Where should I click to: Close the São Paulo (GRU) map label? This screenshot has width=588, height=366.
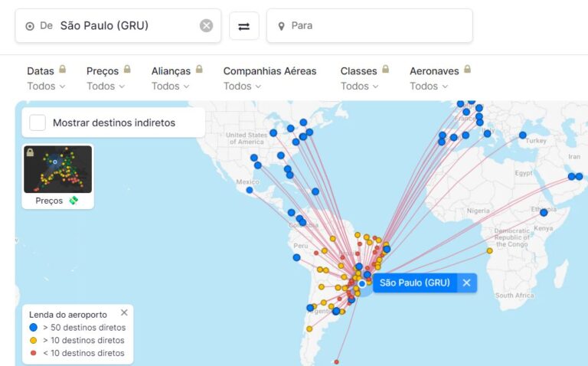tap(466, 283)
